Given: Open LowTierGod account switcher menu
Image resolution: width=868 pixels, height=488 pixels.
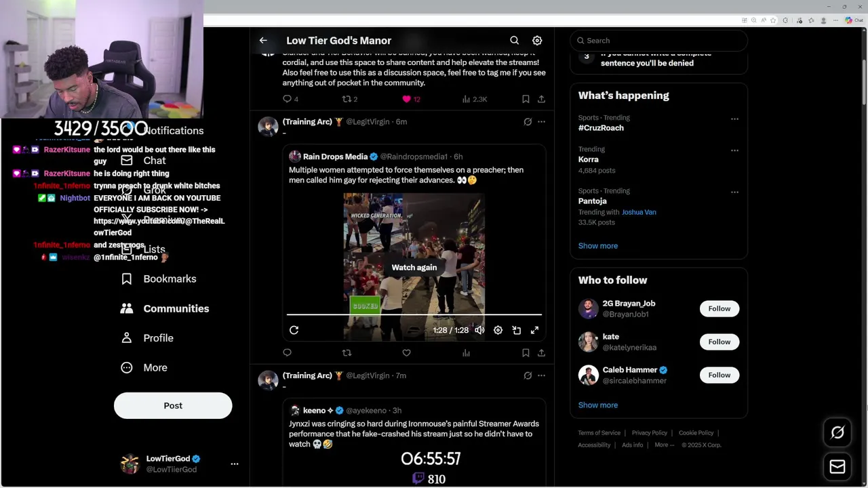Looking at the screenshot, I should [235, 464].
